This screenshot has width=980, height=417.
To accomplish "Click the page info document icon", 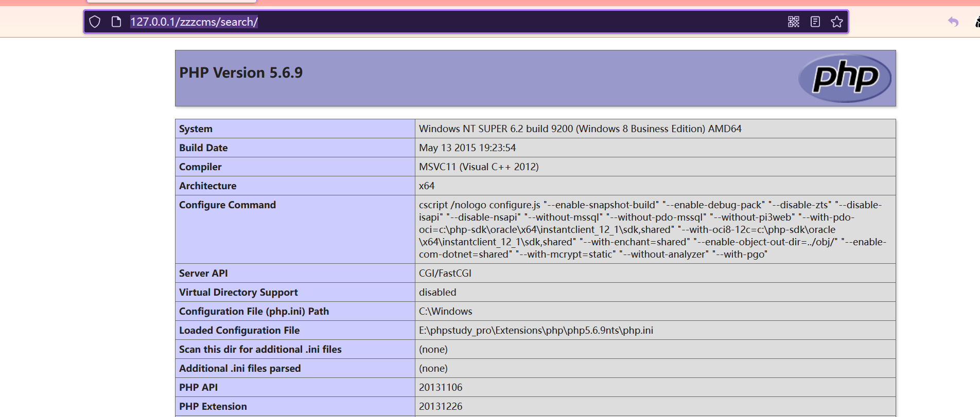I will pyautogui.click(x=116, y=22).
